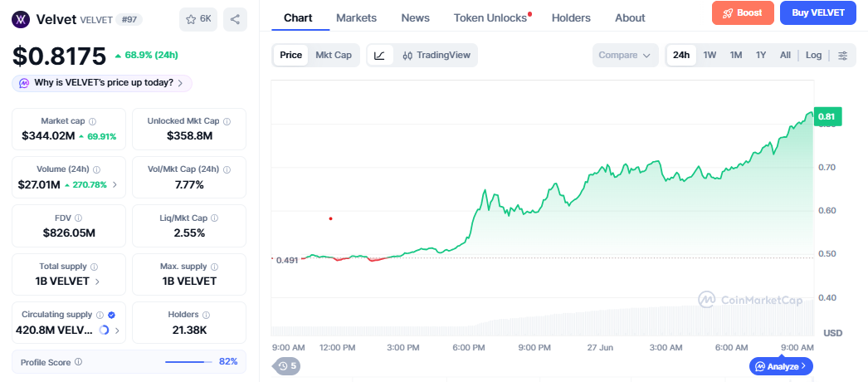
Task: Open Volume (24h) info icon
Action: [x=97, y=169]
